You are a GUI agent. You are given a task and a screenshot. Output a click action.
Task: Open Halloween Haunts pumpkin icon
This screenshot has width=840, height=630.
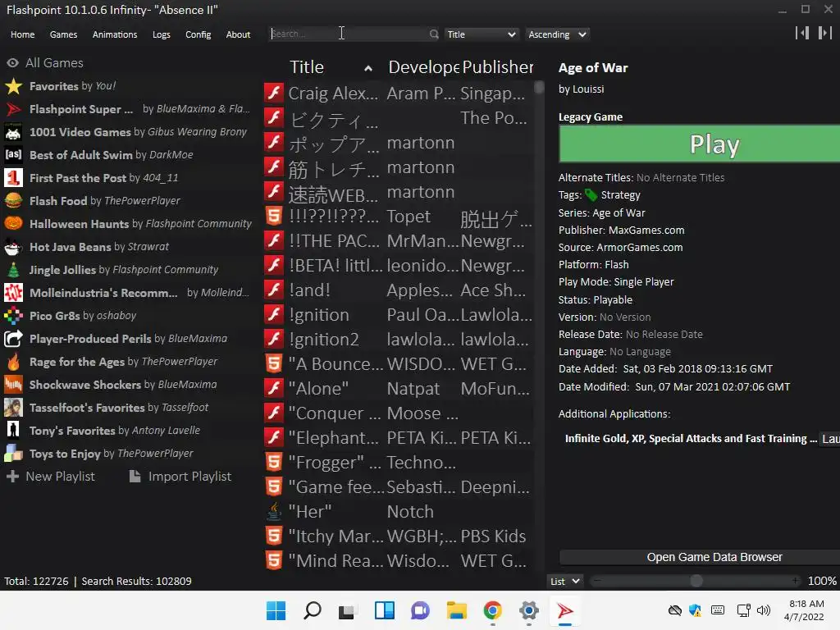[13, 224]
